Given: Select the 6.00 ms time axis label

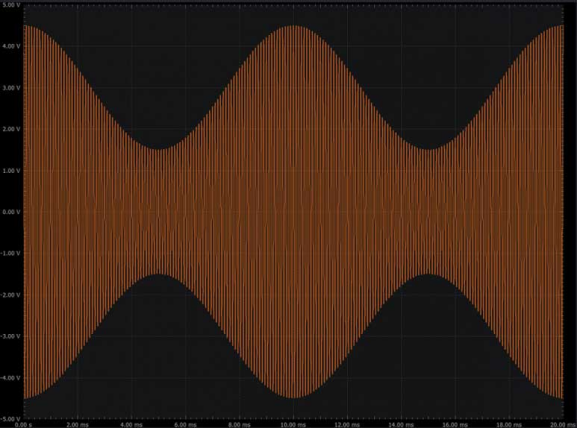Looking at the screenshot, I should click(185, 425).
